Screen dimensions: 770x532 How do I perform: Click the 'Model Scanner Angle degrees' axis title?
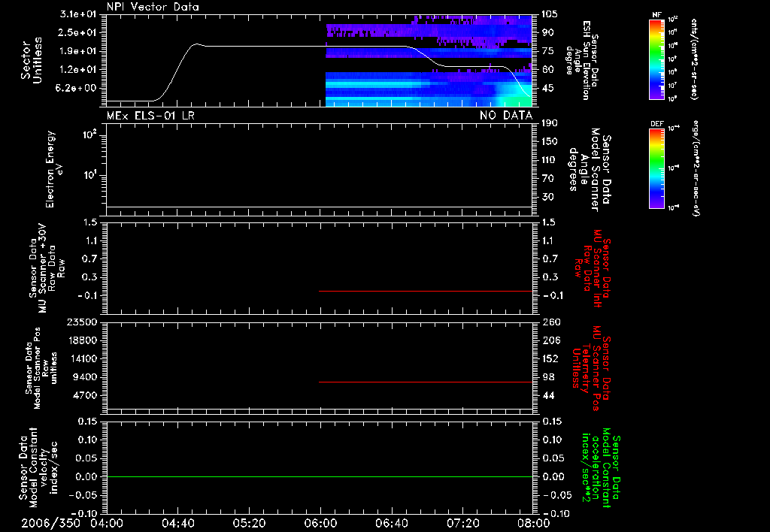point(590,170)
